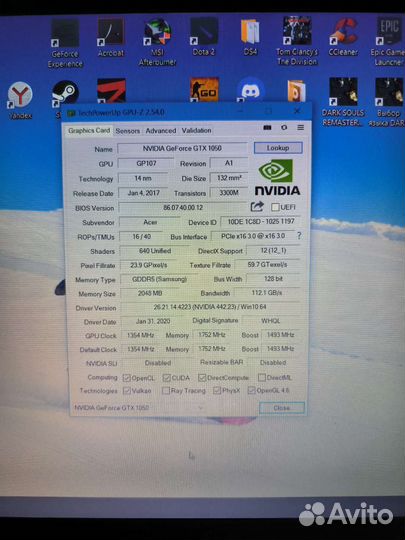Click the Memory Type value GDDR5 (Samsung)
The width and height of the screenshot is (405, 540).
[159, 279]
